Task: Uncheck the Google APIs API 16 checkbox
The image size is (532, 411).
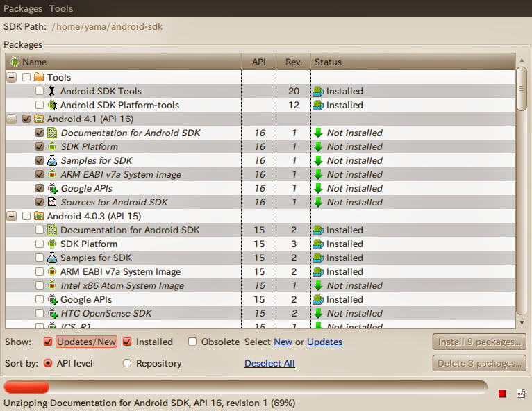Action: pyautogui.click(x=40, y=188)
